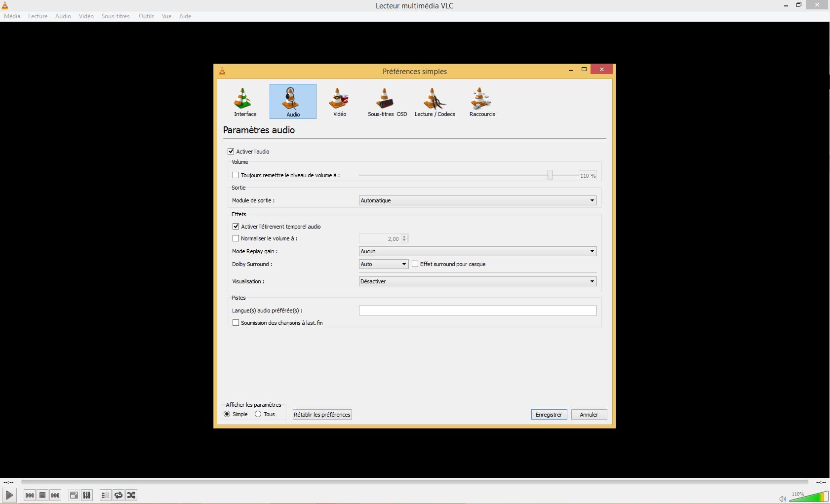Image resolution: width=830 pixels, height=504 pixels.
Task: Click remaining time label at right of seek bar
Action: [821, 482]
